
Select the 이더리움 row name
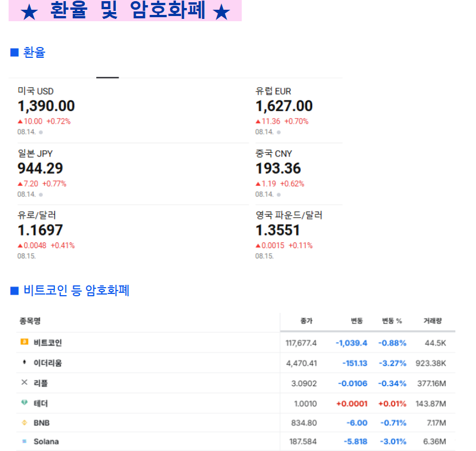[48, 363]
